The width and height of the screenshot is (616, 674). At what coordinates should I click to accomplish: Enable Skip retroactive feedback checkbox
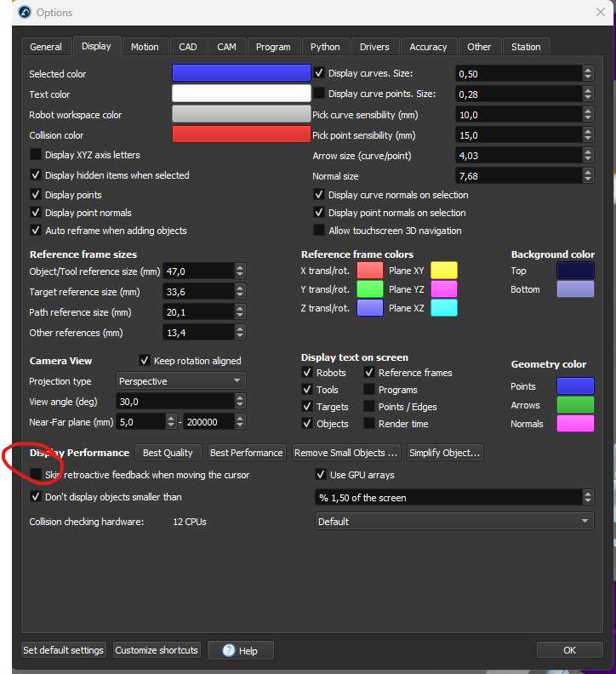point(36,475)
